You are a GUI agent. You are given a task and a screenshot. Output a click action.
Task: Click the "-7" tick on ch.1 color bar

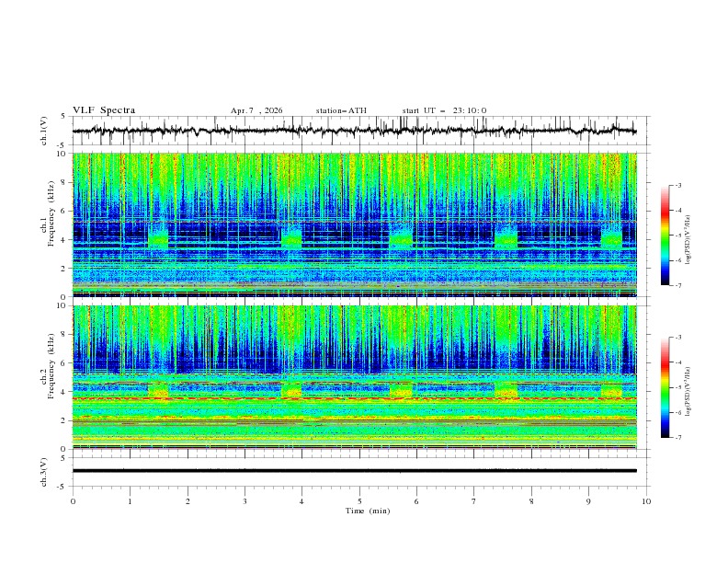pyautogui.click(x=677, y=286)
